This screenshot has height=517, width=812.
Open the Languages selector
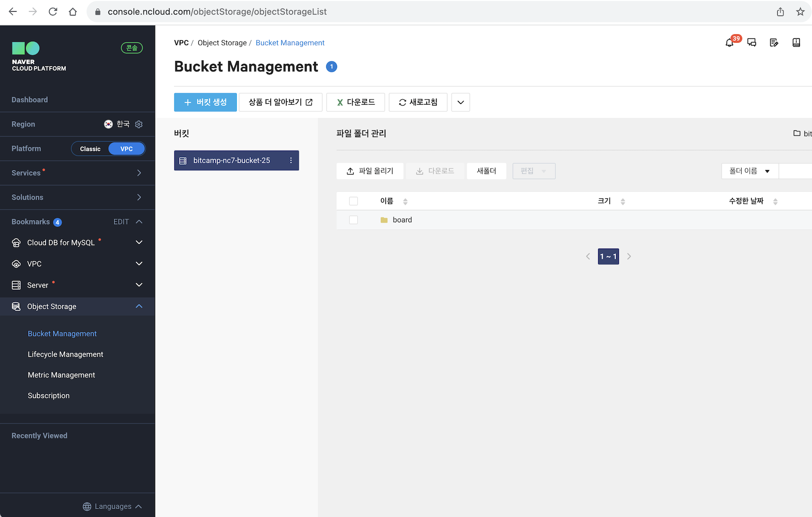tap(113, 507)
